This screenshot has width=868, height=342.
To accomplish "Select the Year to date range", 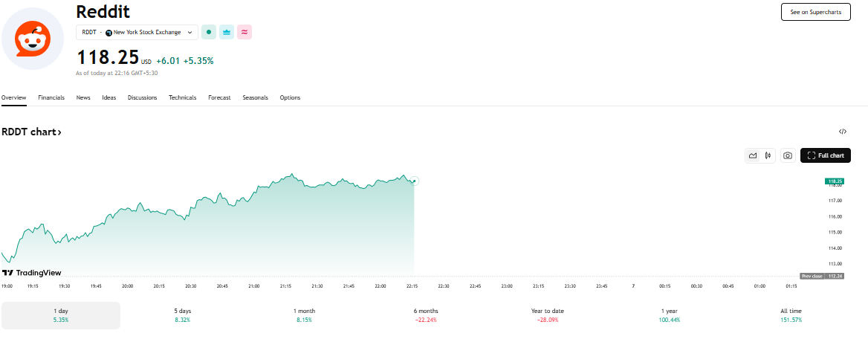I will 548,315.
